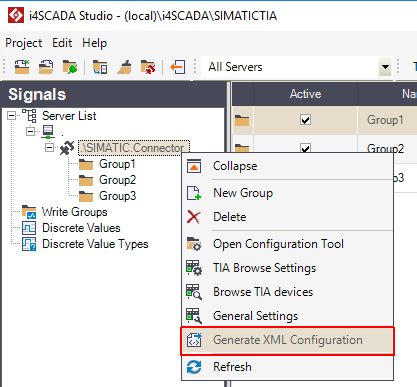The height and width of the screenshot is (387, 417).
Task: Choose Delete from the context menu
Action: (x=287, y=217)
